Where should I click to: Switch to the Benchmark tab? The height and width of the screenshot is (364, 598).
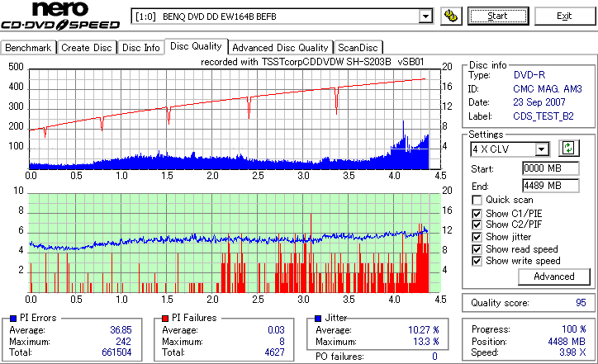coord(28,48)
